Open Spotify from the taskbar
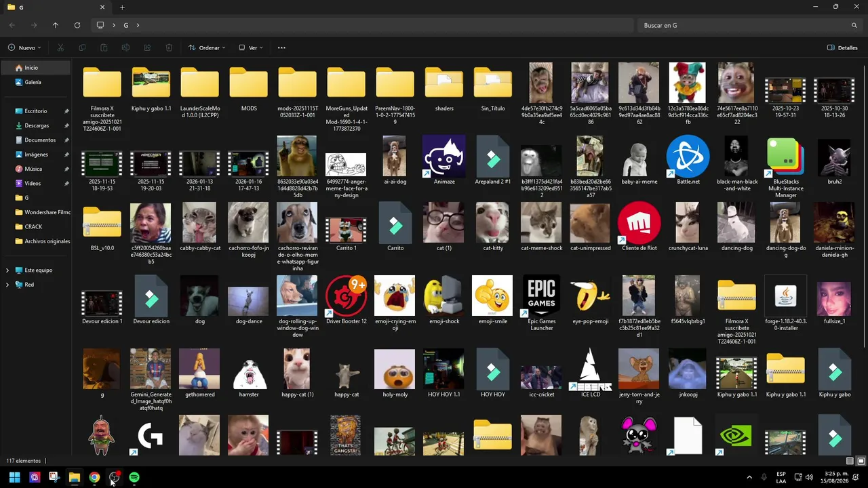Viewport: 868px width, 488px height. [x=134, y=477]
